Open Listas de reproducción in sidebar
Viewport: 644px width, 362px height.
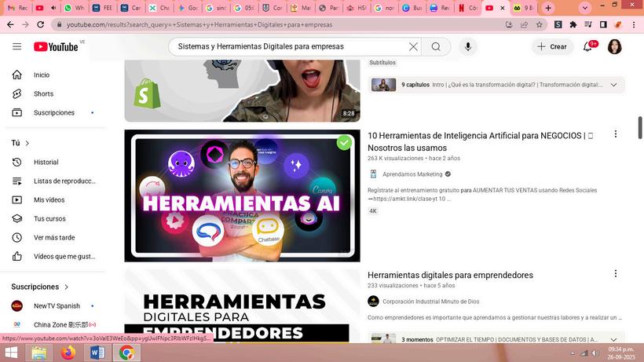[53, 181]
